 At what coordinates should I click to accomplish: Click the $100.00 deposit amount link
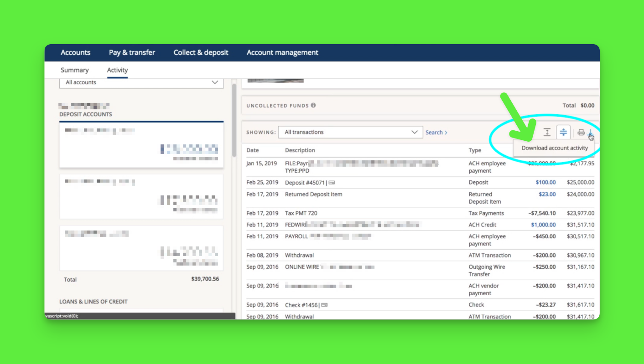[545, 182]
